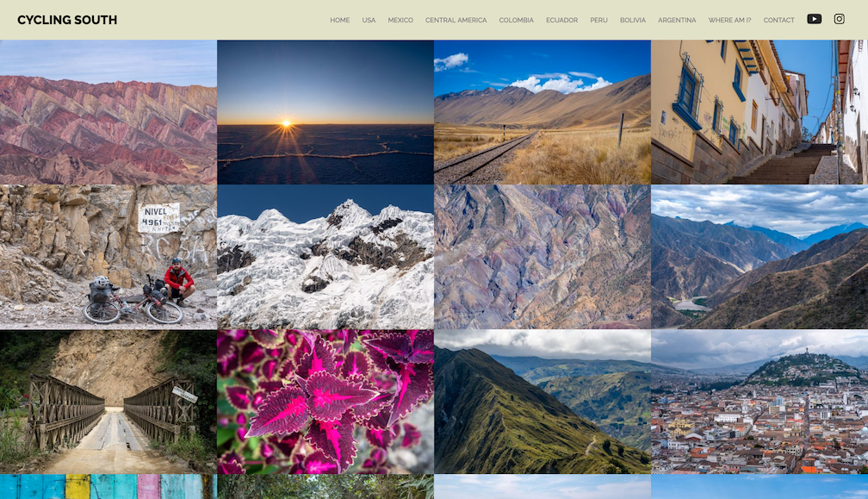
Task: View the wooden truss bridge photo
Action: pos(108,402)
